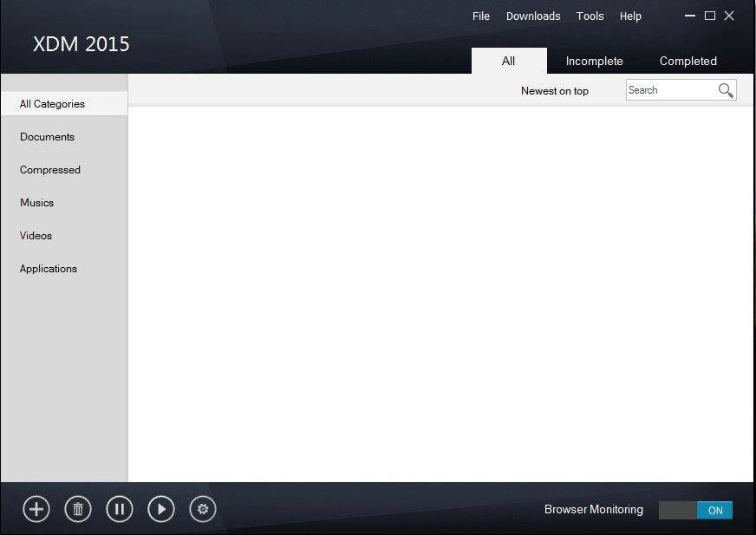
Task: Minimize the XDM window
Action: [690, 16]
